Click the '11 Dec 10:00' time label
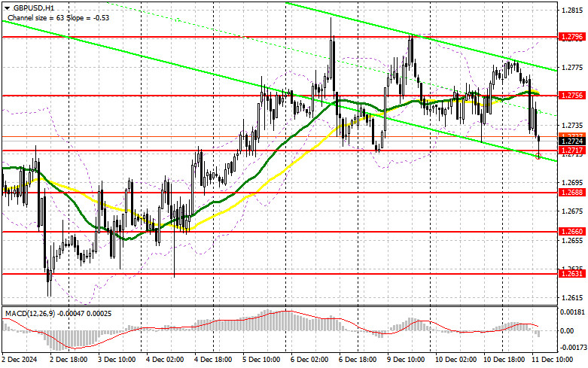 [553, 360]
